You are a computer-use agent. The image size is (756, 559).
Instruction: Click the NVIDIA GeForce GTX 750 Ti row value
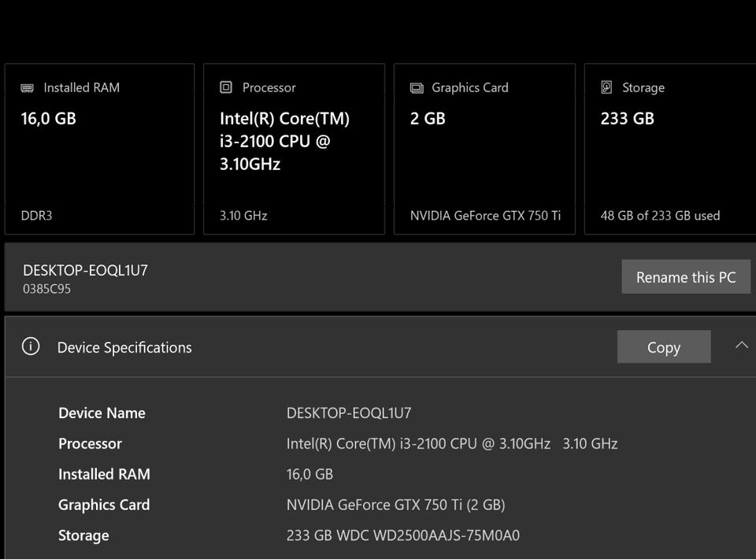click(x=395, y=505)
